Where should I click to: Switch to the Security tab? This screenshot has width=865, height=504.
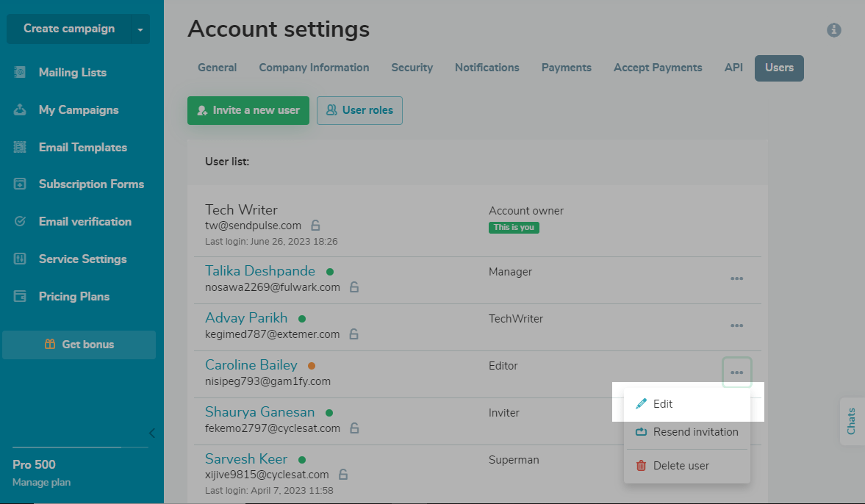(412, 68)
